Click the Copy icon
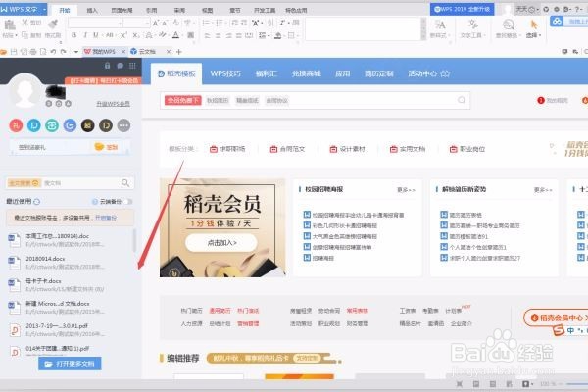The width and height of the screenshot is (588, 392). (x=25, y=35)
